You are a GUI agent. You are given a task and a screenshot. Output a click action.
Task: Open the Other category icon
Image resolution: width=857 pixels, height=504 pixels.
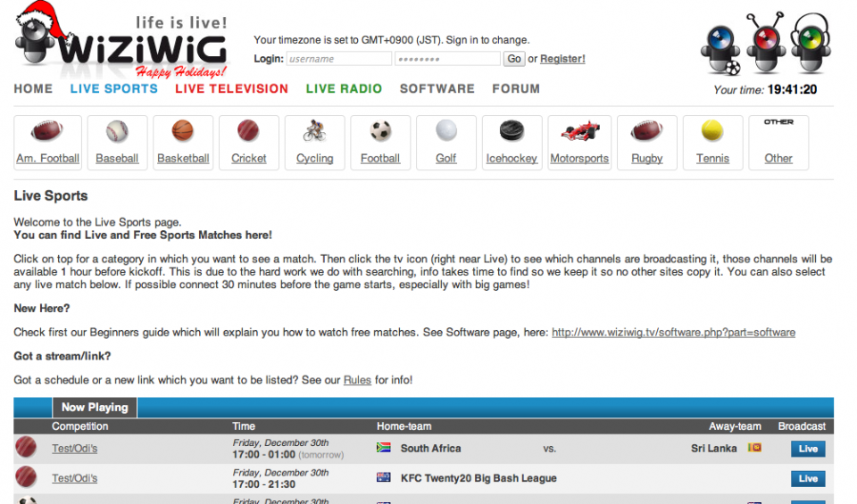(778, 122)
